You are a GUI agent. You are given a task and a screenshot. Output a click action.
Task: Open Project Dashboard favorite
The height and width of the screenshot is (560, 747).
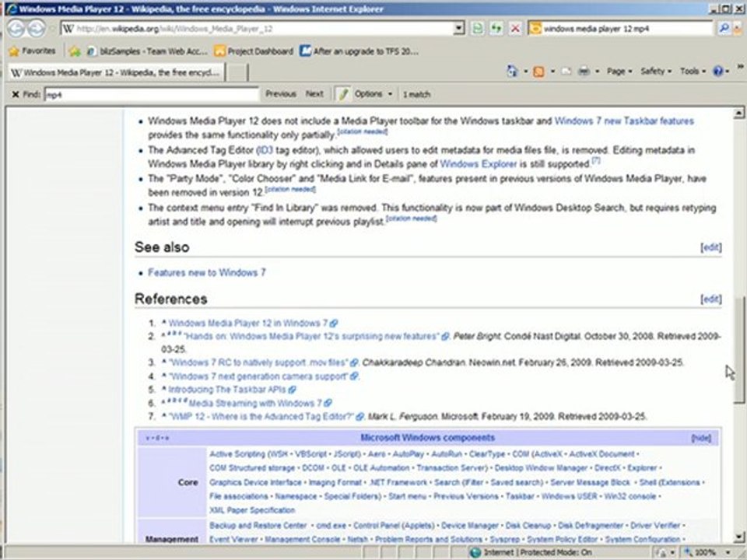pos(254,51)
